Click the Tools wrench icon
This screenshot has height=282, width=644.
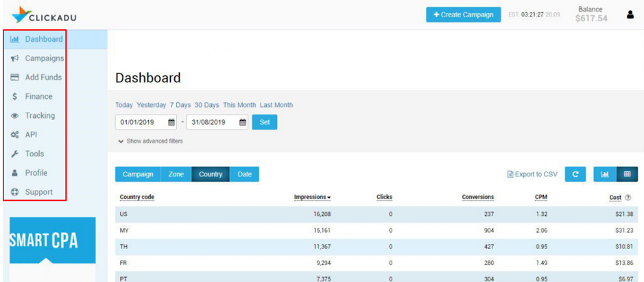(15, 154)
